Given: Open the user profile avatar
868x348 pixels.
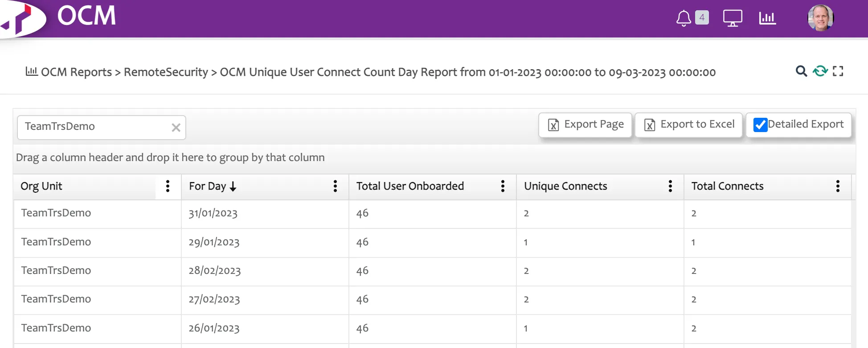Looking at the screenshot, I should coord(821,18).
